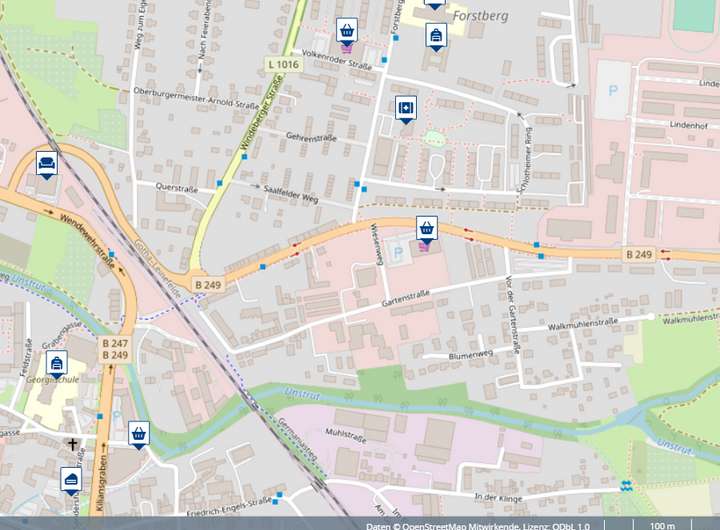Screen dimensions: 720x530
Task: Click the parking P near Lindenhof
Action: 613,90
